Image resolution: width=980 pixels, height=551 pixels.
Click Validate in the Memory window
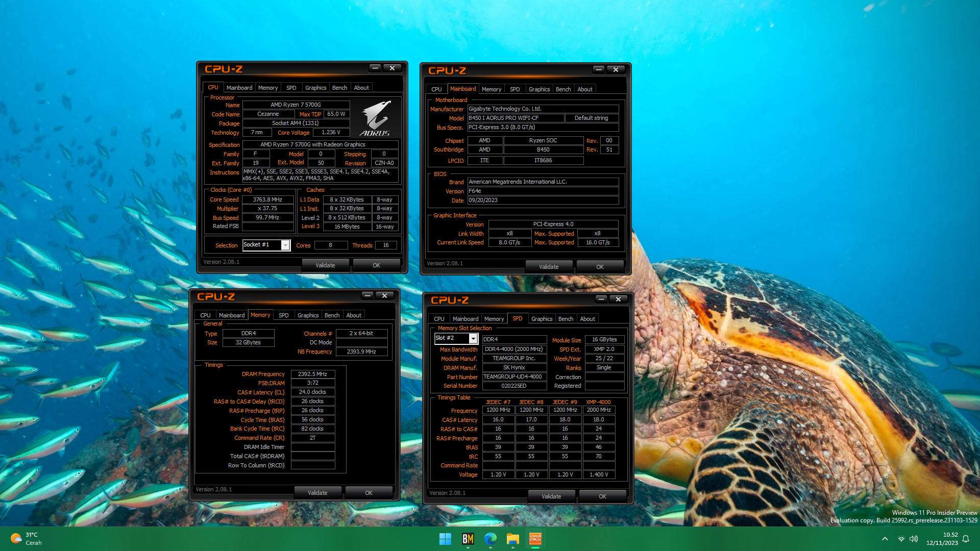317,493
